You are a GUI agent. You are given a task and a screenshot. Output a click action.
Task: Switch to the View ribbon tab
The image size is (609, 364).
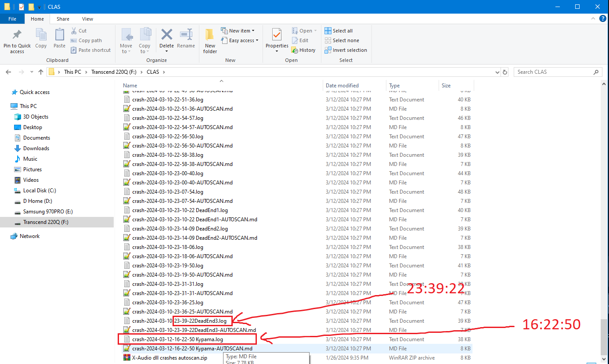87,19
